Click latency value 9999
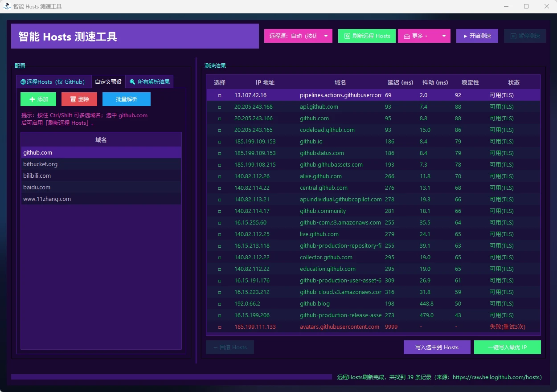The height and width of the screenshot is (392, 557). [x=391, y=327]
